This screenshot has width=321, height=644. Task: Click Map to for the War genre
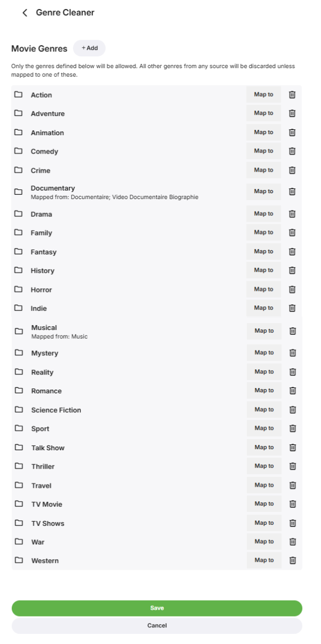tap(264, 541)
